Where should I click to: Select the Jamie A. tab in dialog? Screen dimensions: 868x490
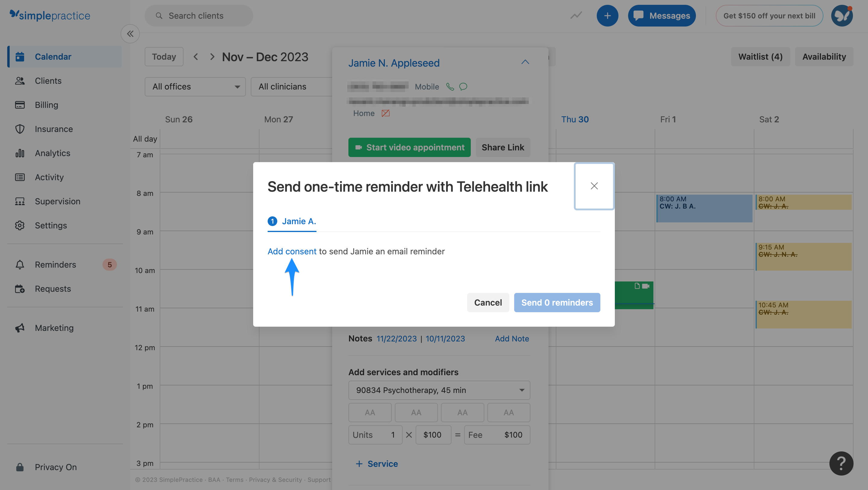292,221
